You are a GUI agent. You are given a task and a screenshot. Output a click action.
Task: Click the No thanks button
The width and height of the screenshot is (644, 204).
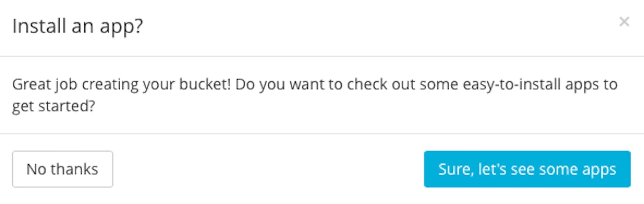tap(62, 169)
